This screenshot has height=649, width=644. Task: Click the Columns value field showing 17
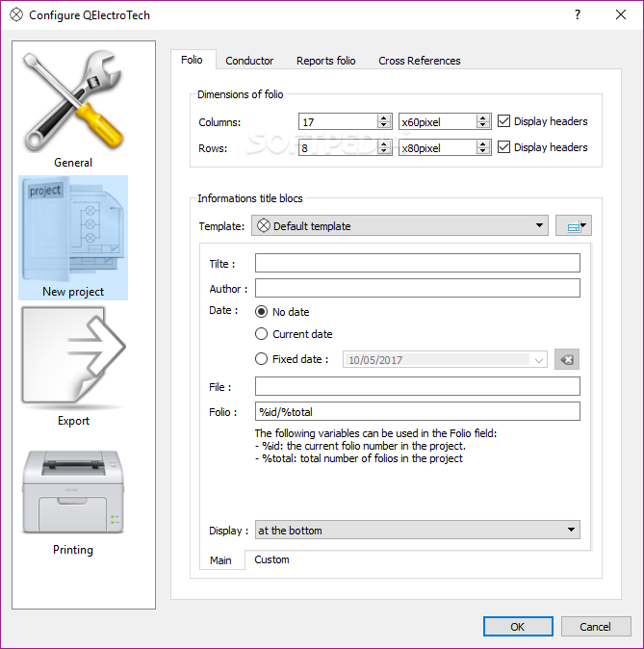tap(338, 121)
